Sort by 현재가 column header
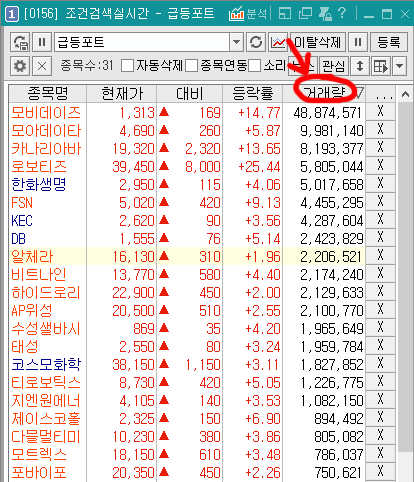Viewport: 414px width, 482px height. (122, 93)
